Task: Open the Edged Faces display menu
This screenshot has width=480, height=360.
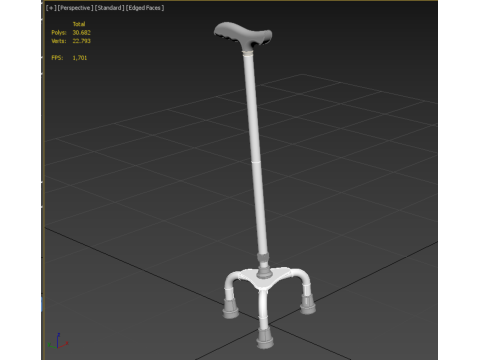Action: coord(145,8)
